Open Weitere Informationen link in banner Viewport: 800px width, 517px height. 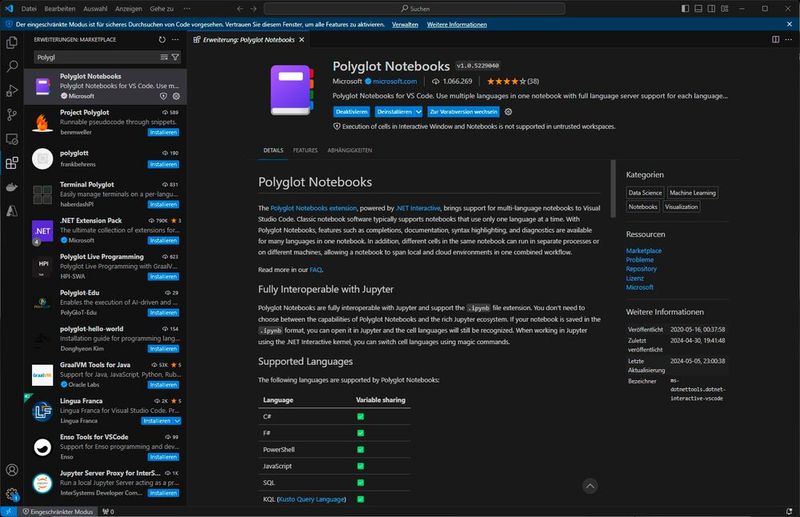coord(457,24)
